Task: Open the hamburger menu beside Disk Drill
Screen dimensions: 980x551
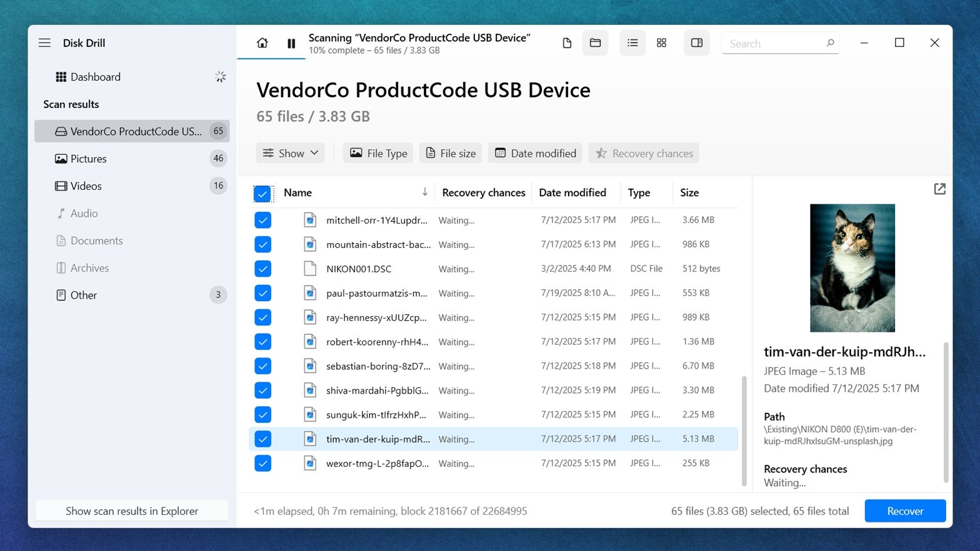Action: (x=44, y=43)
